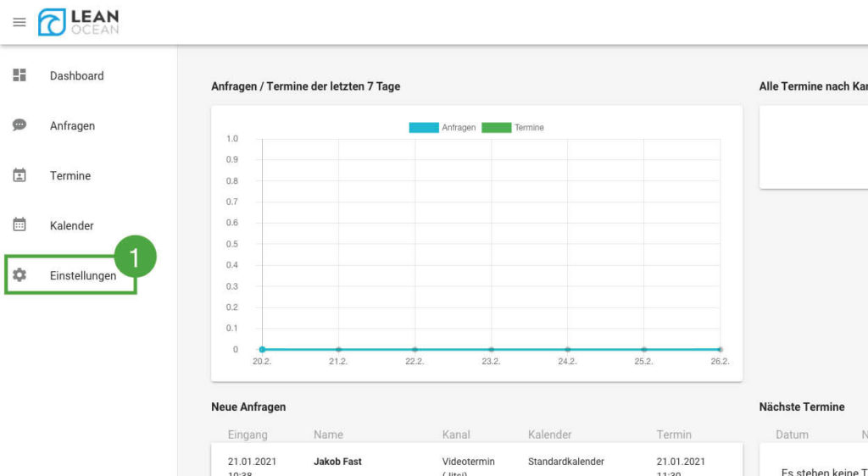The width and height of the screenshot is (868, 476).
Task: Click the Einstellungen gear icon
Action: pyautogui.click(x=19, y=275)
